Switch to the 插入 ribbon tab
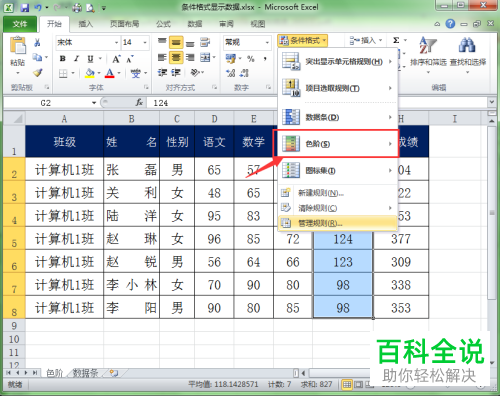The width and height of the screenshot is (500, 396). point(85,24)
